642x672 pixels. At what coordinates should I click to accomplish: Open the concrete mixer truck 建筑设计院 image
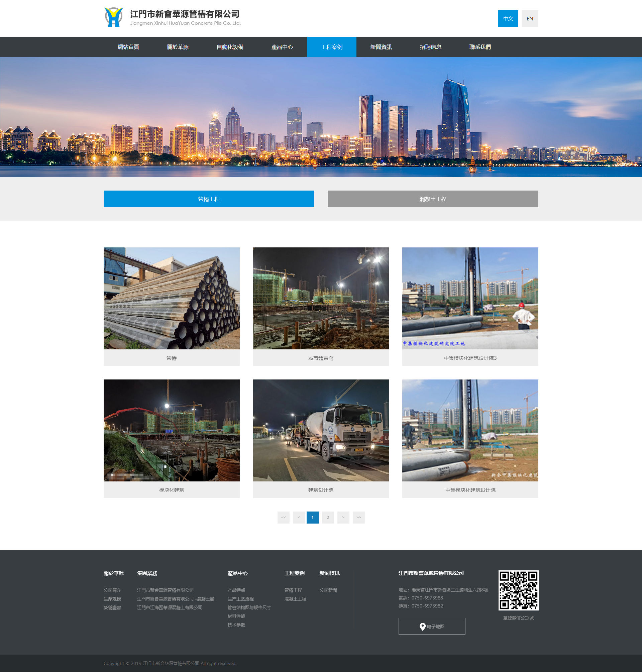pyautogui.click(x=321, y=430)
